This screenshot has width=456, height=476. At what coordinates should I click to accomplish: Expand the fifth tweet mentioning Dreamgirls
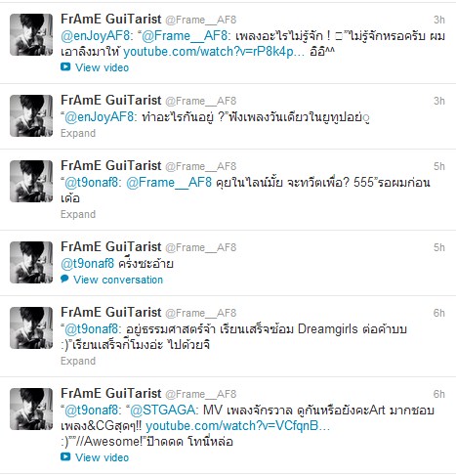point(78,361)
